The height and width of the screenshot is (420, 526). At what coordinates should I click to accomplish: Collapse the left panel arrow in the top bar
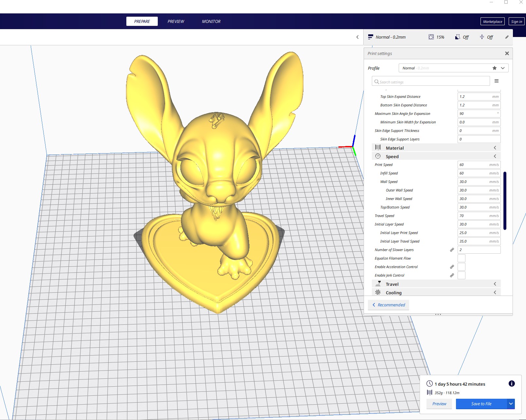click(x=357, y=37)
